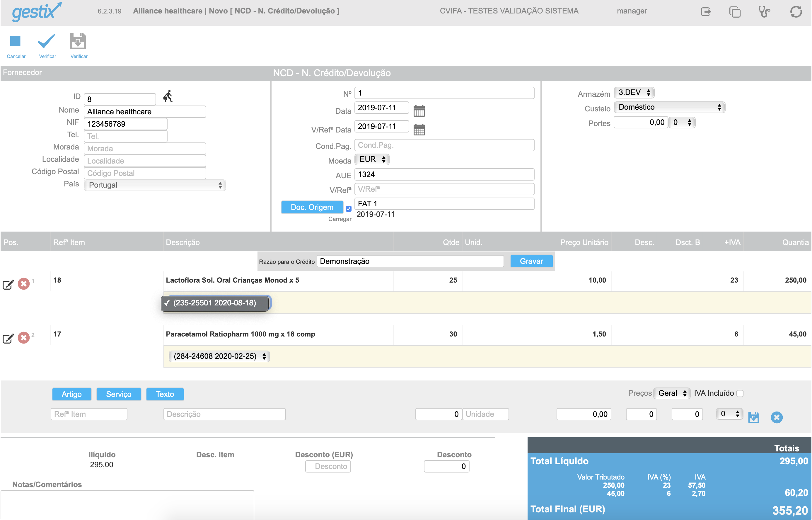Click the Preço Unitário column header
Screen dimensions: 812x520
click(584, 242)
